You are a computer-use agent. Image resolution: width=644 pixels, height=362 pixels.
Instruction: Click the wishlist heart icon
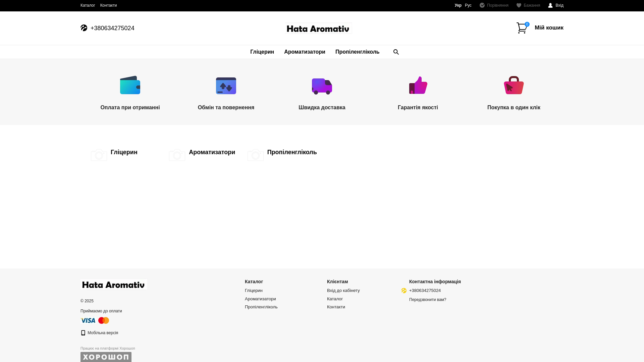click(519, 5)
